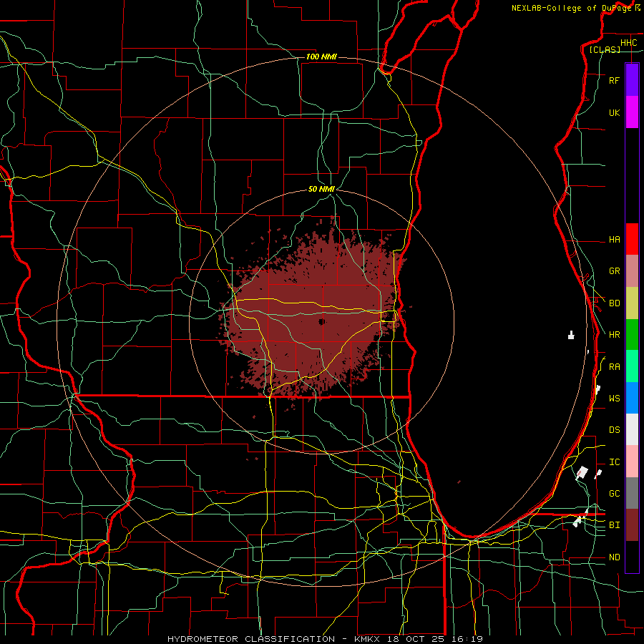The image size is (644, 644).
Task: Click the BI legend label
Action: point(615,525)
